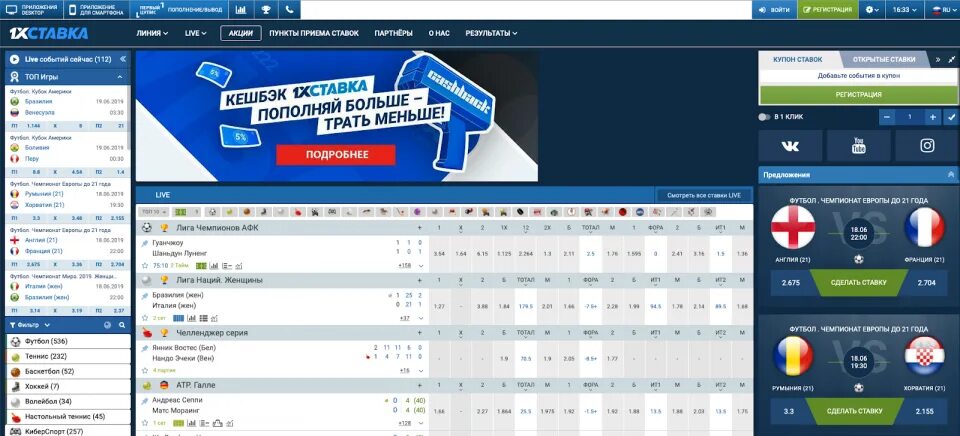960x436 pixels.
Task: Switch to the ОТКРЫТЫЕ СТАВКИ tab
Action: [x=886, y=59]
